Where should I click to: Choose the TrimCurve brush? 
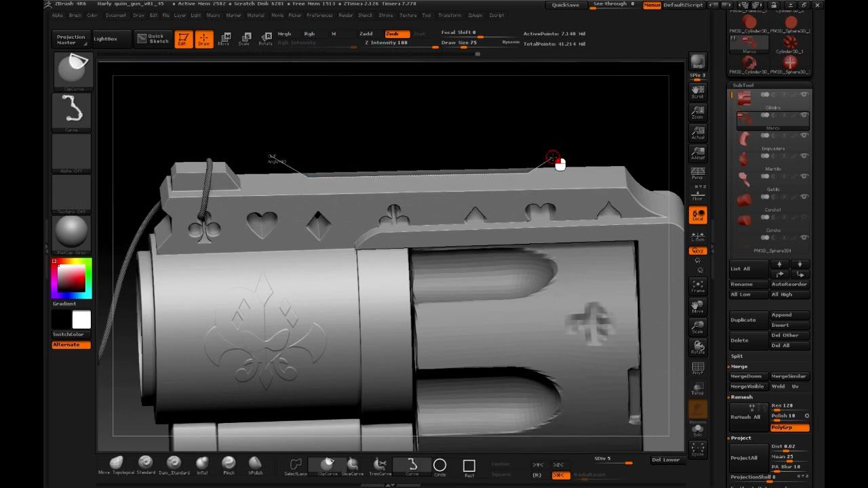pyautogui.click(x=380, y=465)
